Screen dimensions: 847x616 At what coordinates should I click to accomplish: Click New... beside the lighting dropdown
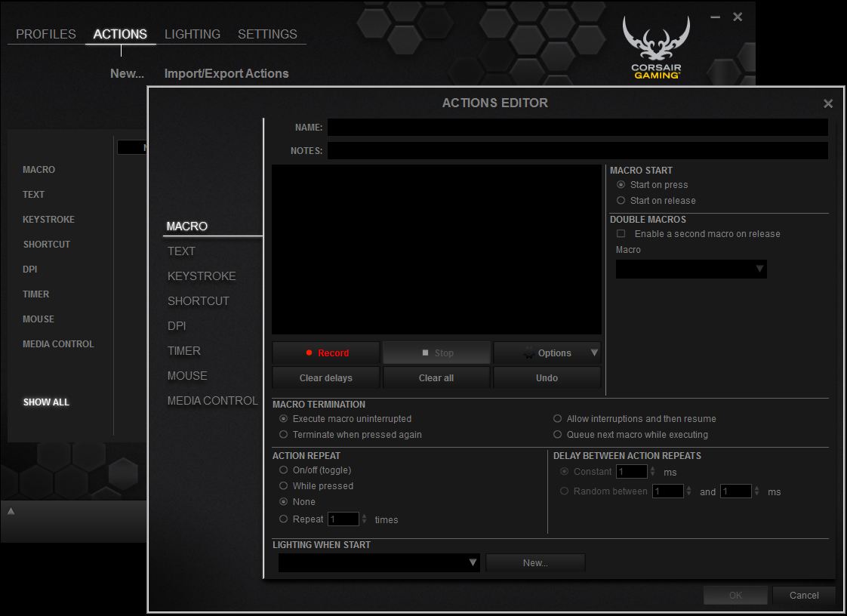pyautogui.click(x=535, y=562)
